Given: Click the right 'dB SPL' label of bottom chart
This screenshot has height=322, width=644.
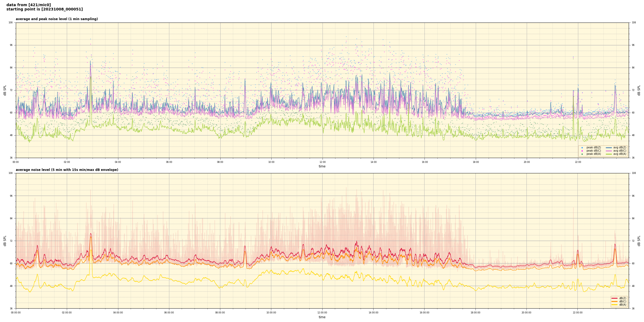Looking at the screenshot, I should pyautogui.click(x=639, y=241).
